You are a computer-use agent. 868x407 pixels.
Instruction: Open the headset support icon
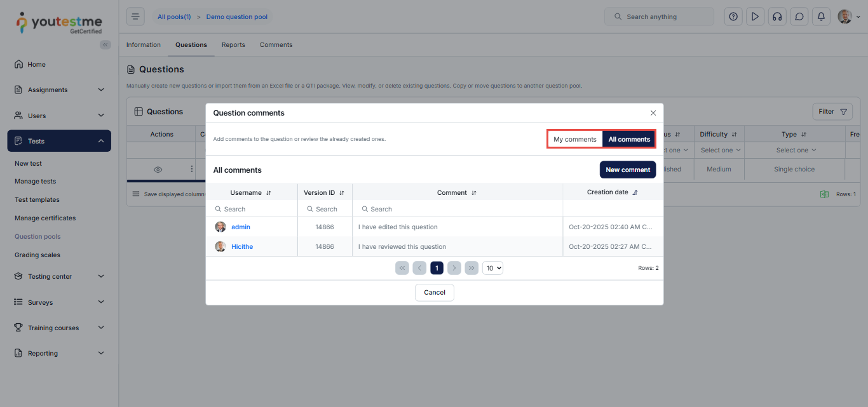coord(776,17)
